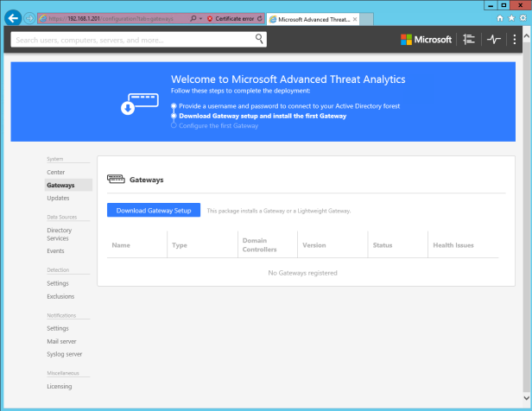Click the address bar magnifier icon
Viewport: 532px width, 411px height.
(193, 18)
